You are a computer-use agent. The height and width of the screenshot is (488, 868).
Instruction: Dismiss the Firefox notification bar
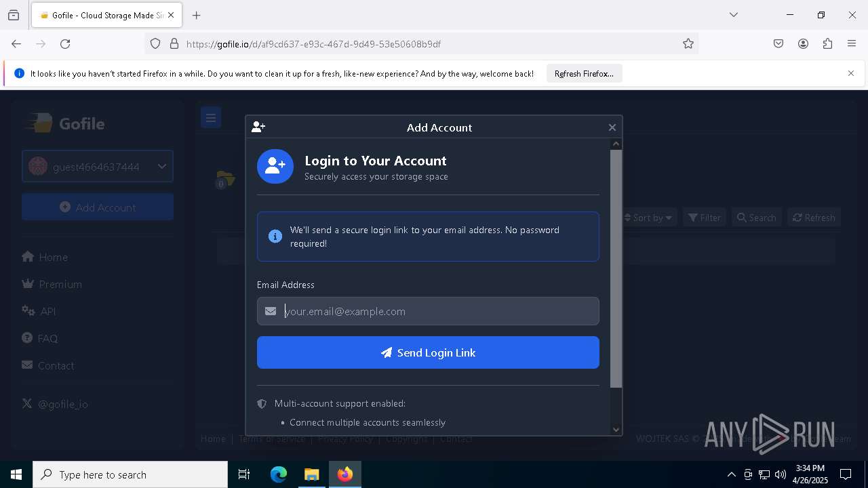851,73
